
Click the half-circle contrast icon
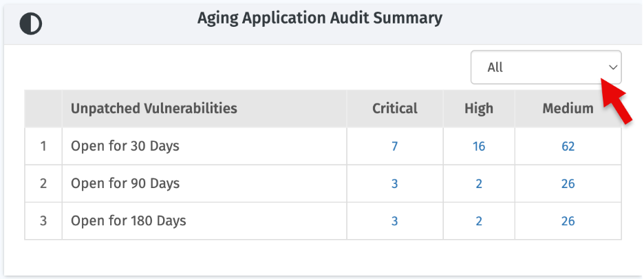click(x=31, y=24)
